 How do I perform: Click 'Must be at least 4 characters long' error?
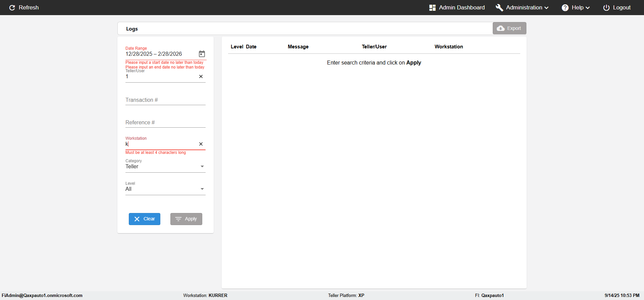156,153
